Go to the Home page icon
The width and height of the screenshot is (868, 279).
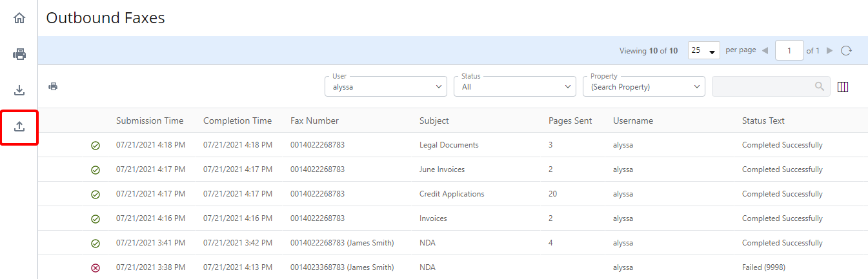19,18
